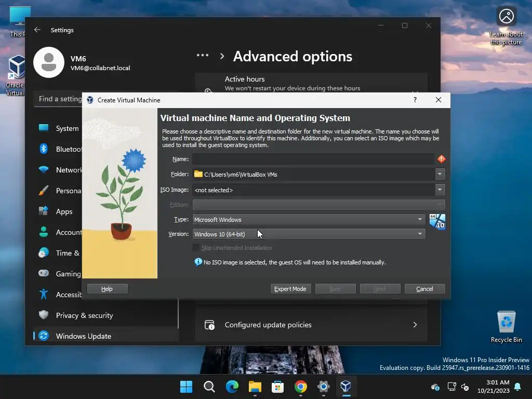
Task: Click the breadcrumb ellipsis beside Advanced options
Action: [x=203, y=55]
